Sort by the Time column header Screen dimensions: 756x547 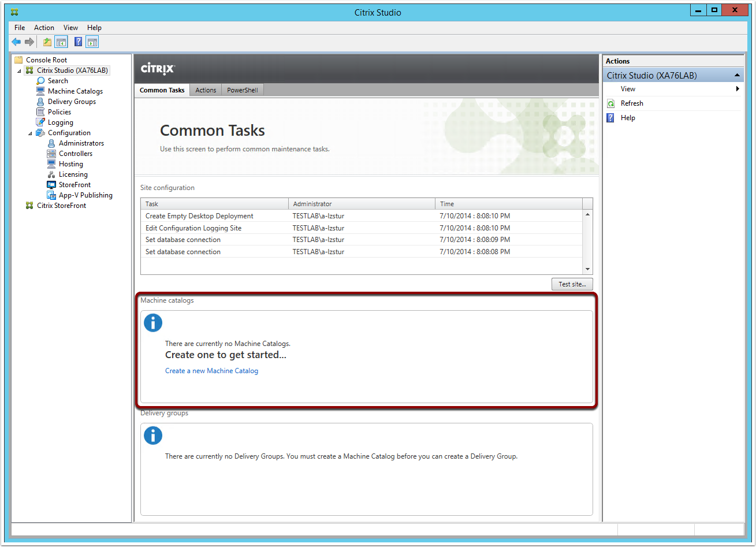509,204
